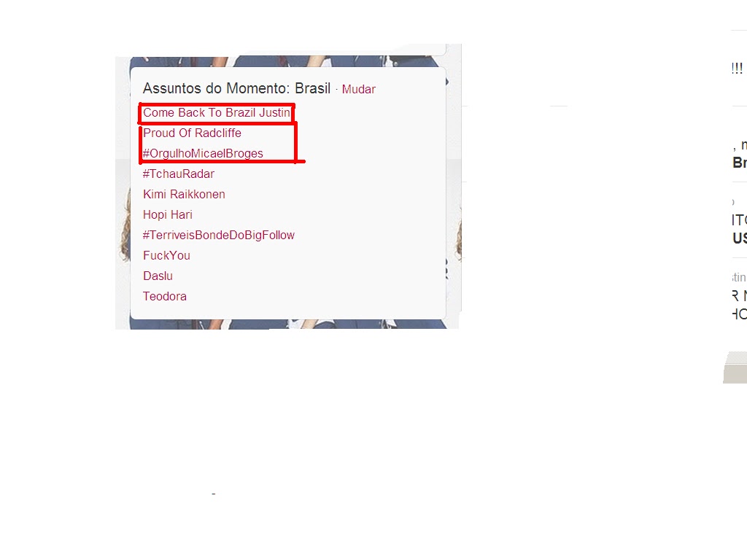The width and height of the screenshot is (747, 560).
Task: Click the bold 'US' tweet text on the right
Action: pos(740,238)
